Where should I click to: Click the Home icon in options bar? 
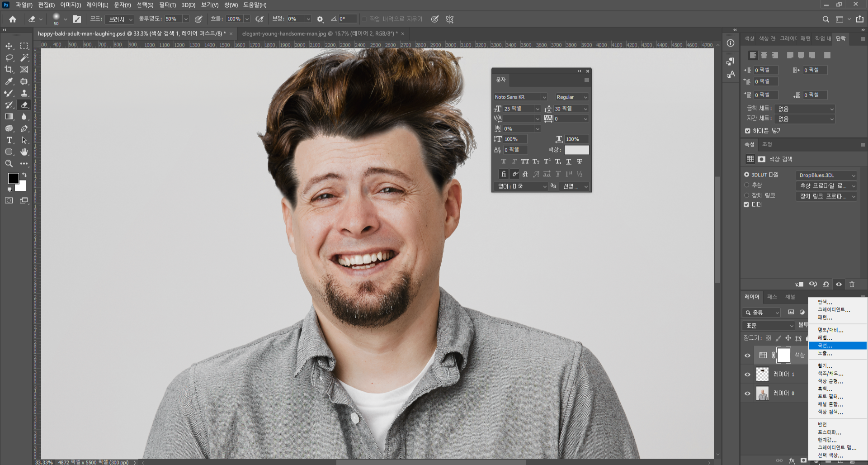coord(13,19)
